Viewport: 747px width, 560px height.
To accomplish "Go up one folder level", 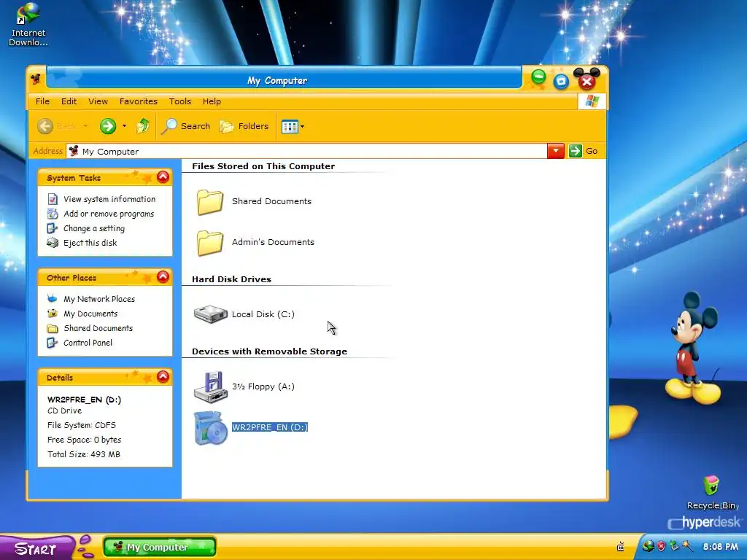I will click(143, 125).
